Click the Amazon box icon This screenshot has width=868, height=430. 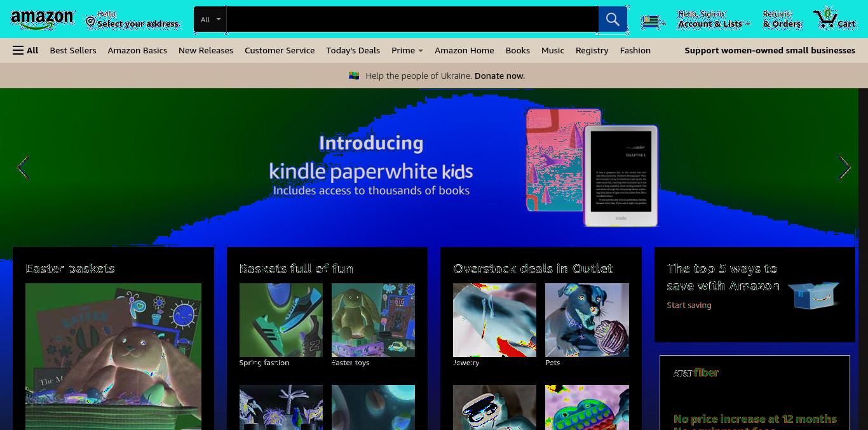click(813, 295)
